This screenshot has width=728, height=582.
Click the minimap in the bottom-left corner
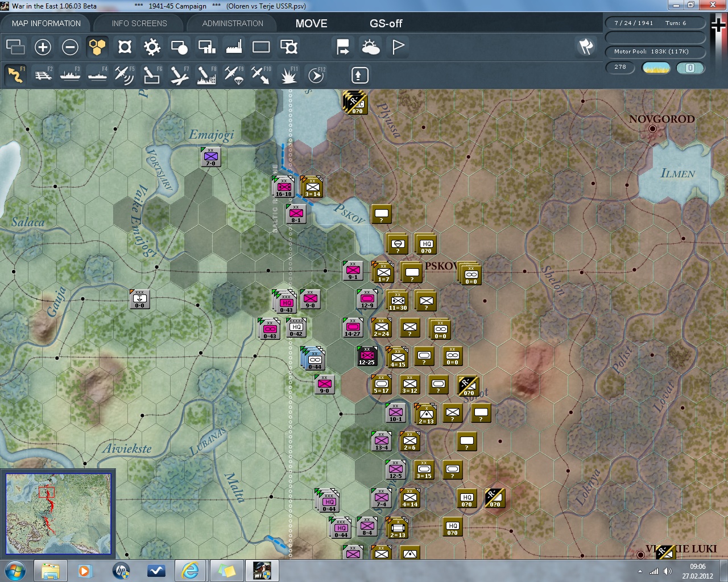coord(58,514)
